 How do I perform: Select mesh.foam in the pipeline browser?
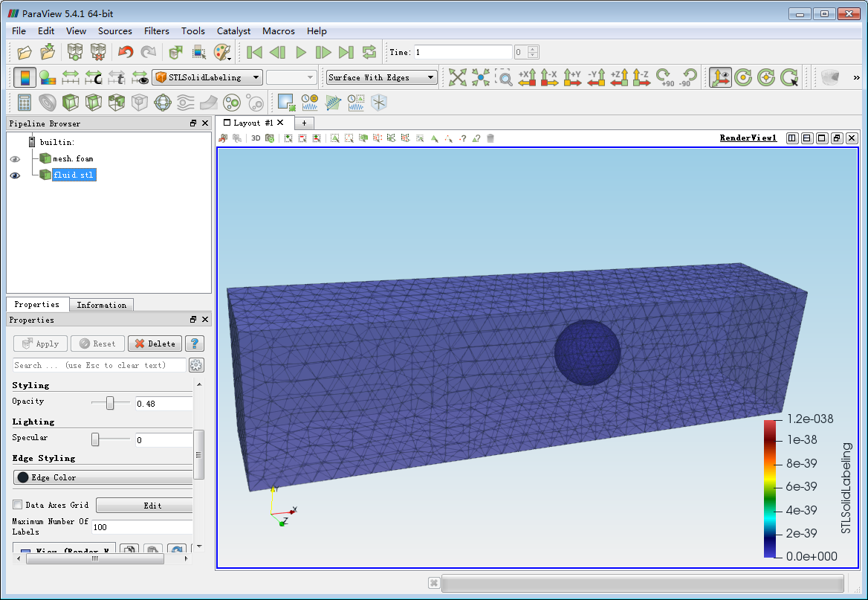click(73, 159)
